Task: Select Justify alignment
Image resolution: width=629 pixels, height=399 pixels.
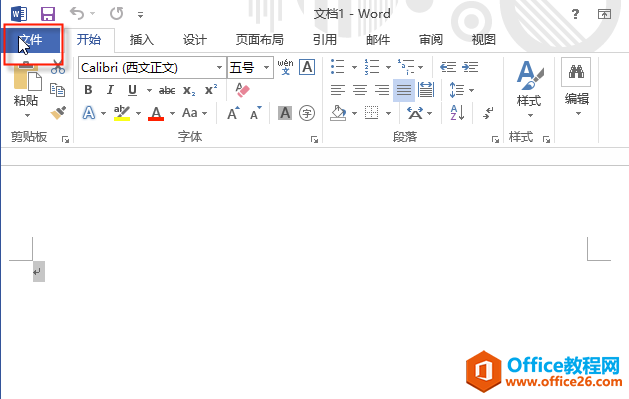Action: point(404,90)
